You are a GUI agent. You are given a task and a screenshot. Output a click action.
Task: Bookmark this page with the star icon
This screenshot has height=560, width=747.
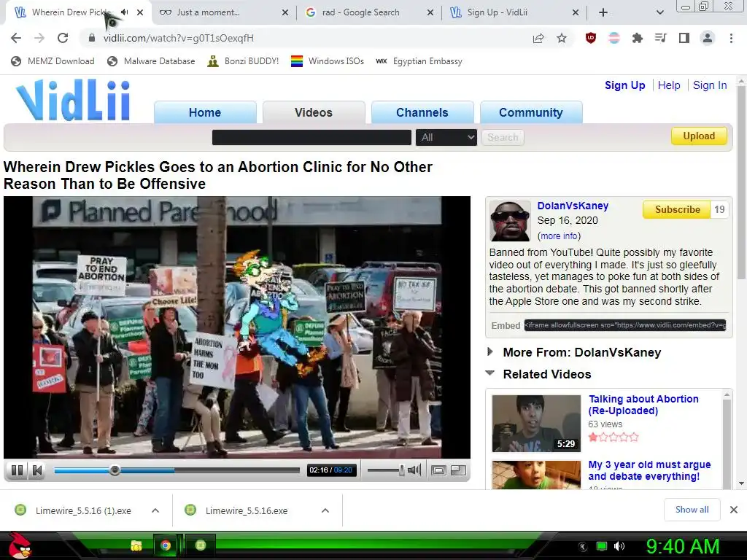562,38
